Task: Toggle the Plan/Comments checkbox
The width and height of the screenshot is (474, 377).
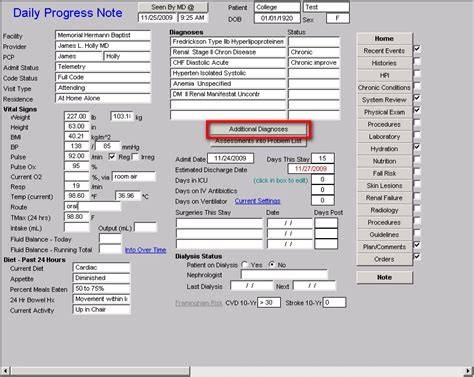Action: pyautogui.click(x=417, y=245)
